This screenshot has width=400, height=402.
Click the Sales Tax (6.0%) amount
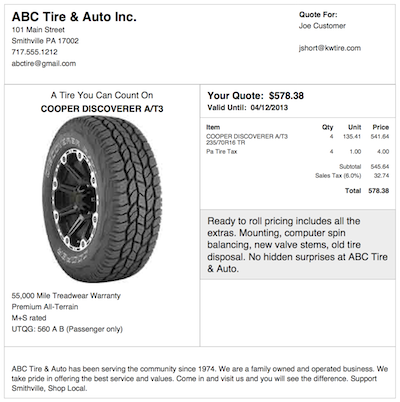tap(381, 176)
